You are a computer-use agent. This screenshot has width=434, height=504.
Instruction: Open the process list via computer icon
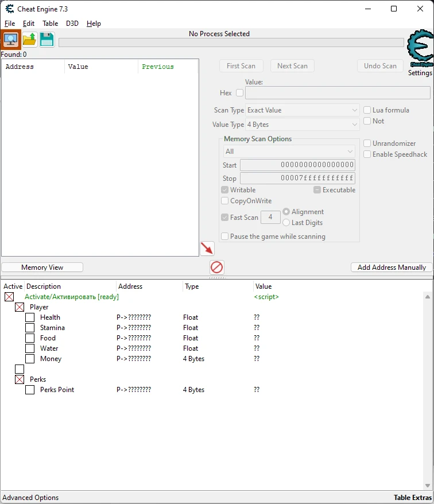point(10,40)
